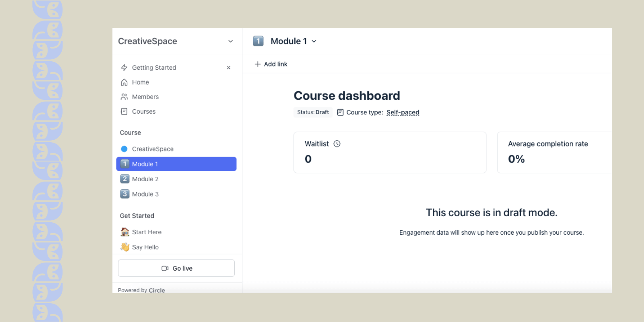The image size is (644, 322).
Task: Click the Members people icon
Action: click(124, 97)
